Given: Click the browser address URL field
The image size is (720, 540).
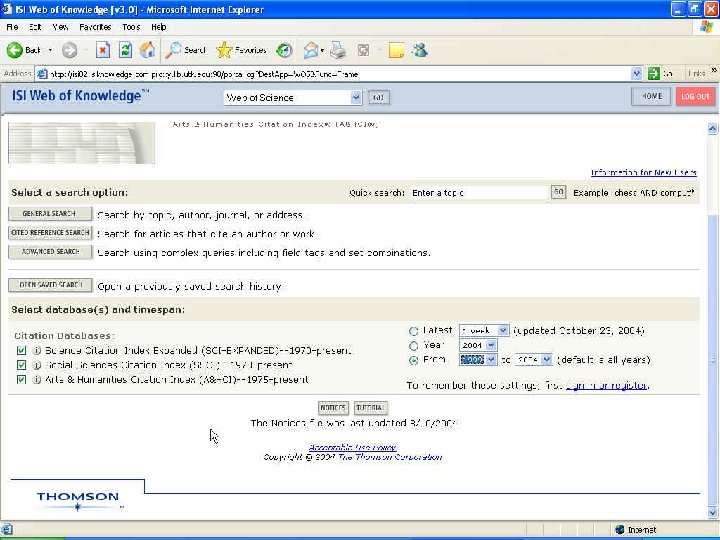Looking at the screenshot, I should coord(335,74).
